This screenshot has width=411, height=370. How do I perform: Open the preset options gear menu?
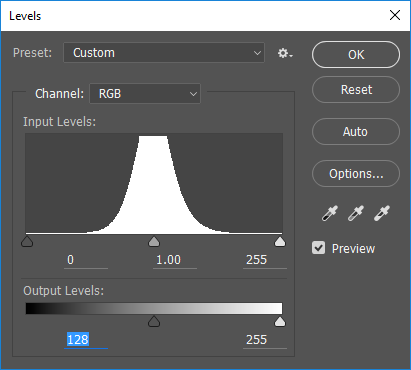tap(285, 53)
